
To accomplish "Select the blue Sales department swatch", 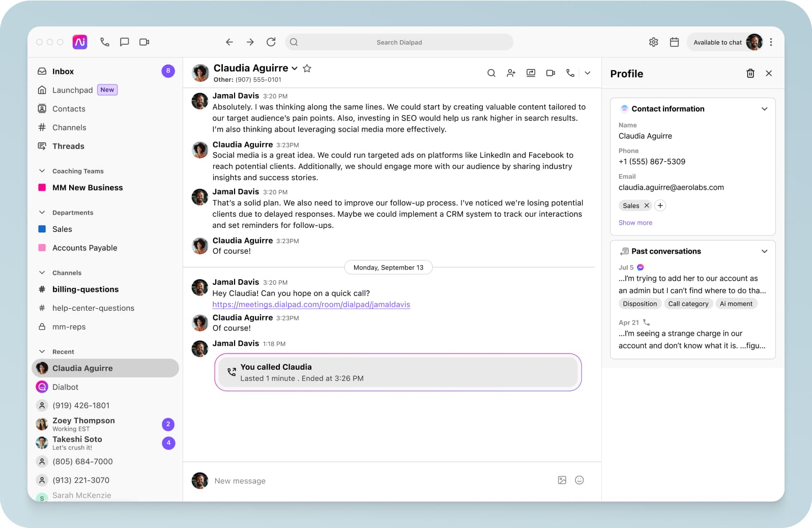I will [x=42, y=229].
